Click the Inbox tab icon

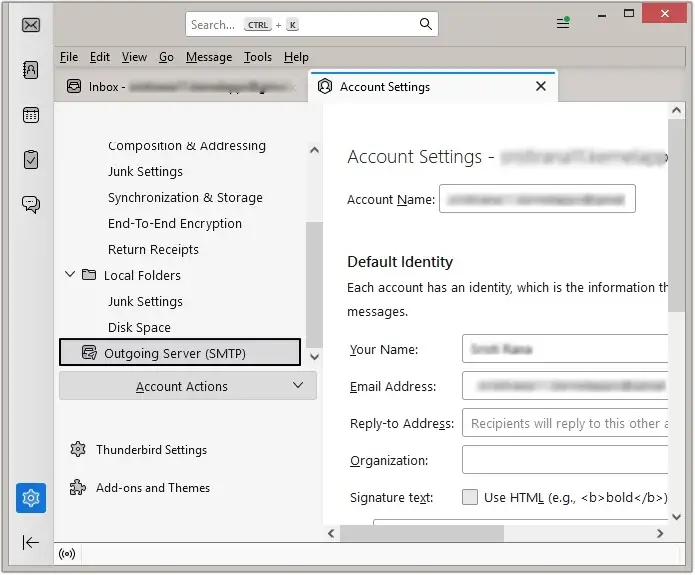tap(74, 86)
